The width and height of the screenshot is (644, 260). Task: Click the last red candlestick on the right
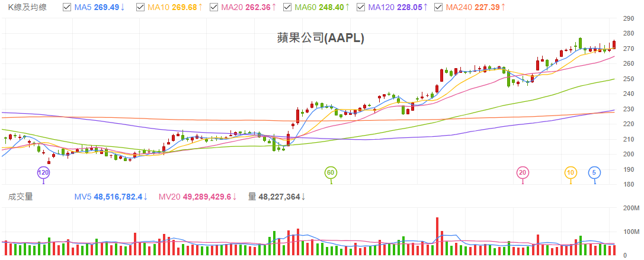tap(614, 45)
